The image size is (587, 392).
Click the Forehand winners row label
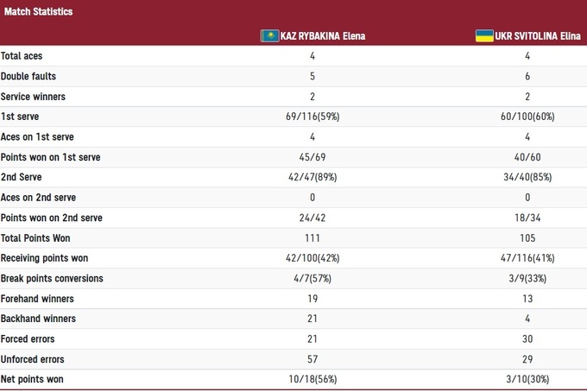pyautogui.click(x=37, y=299)
